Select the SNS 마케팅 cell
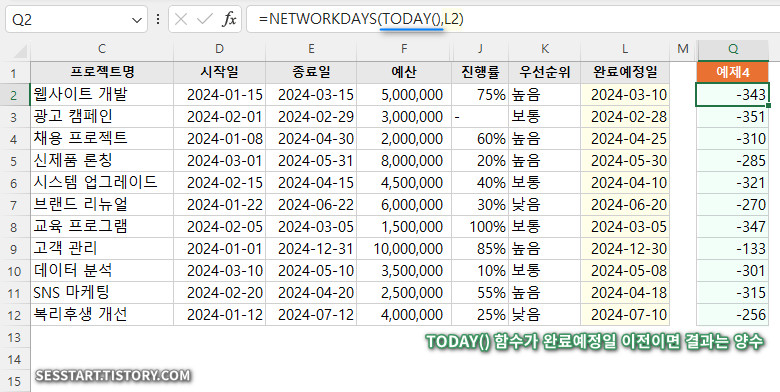The height and width of the screenshot is (392, 780). (102, 293)
